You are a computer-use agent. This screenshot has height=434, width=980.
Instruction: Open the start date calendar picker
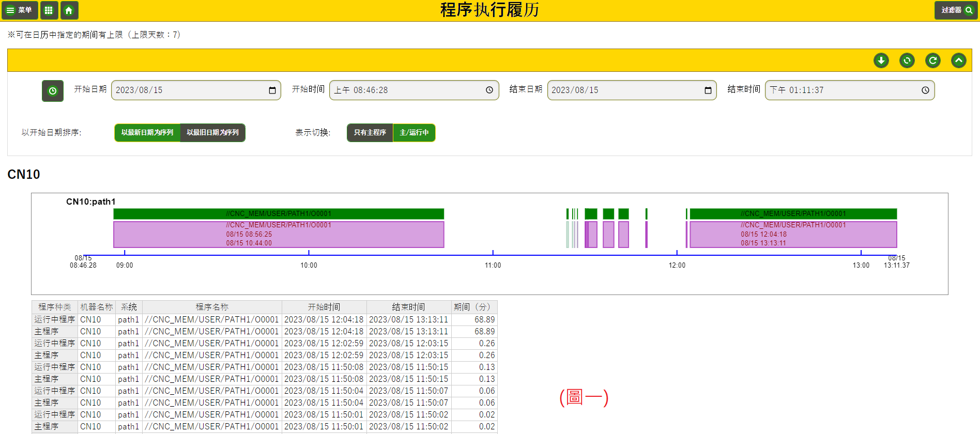(272, 90)
